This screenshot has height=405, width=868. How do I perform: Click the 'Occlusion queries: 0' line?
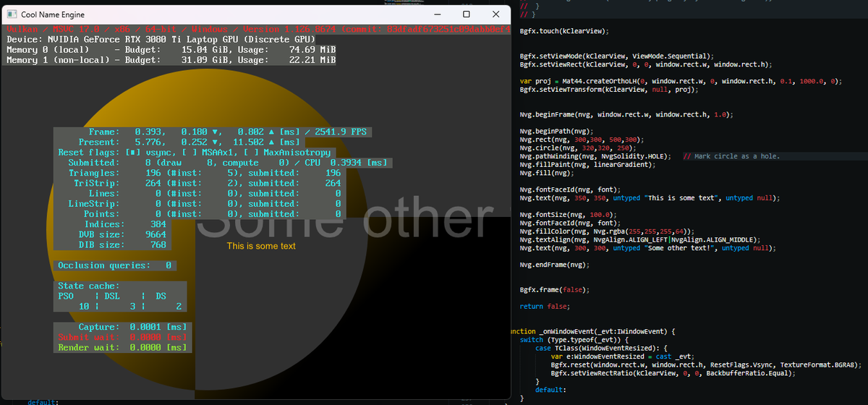tap(116, 265)
